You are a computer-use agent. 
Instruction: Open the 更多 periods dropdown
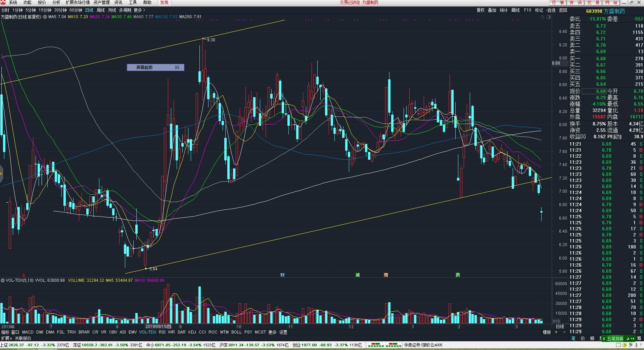pos(139,10)
